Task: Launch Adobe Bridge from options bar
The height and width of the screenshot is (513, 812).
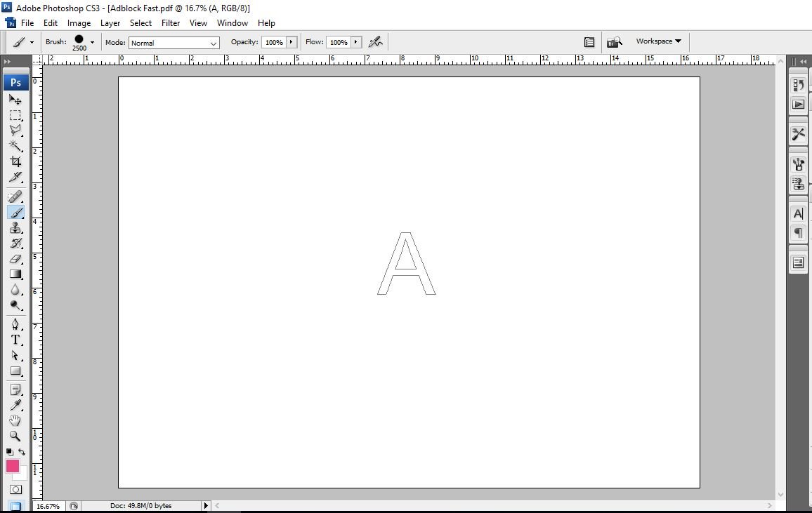Action: (x=614, y=42)
